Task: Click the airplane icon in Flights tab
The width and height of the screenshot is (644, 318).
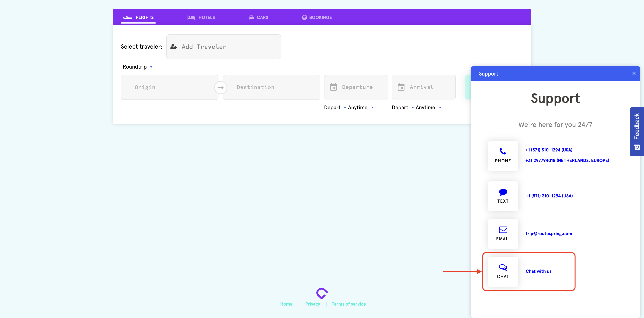Action: coord(127,17)
